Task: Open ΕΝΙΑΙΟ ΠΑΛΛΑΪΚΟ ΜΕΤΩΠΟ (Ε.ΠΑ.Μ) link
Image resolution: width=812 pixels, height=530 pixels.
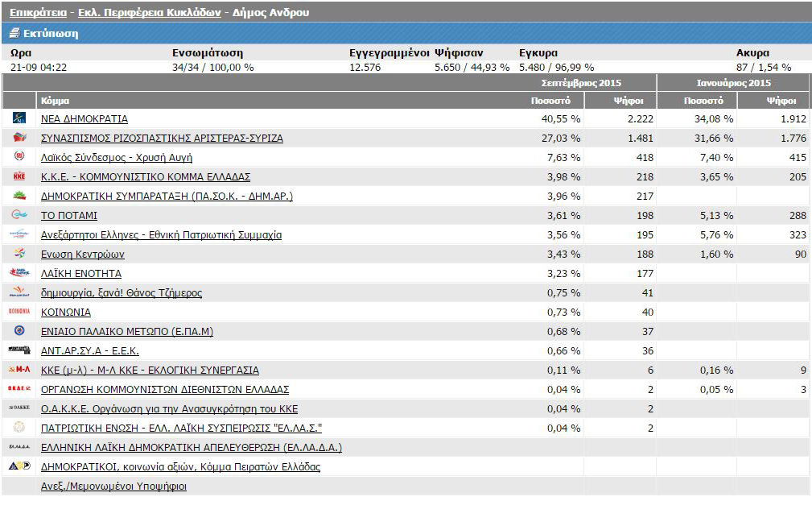Action: [127, 332]
